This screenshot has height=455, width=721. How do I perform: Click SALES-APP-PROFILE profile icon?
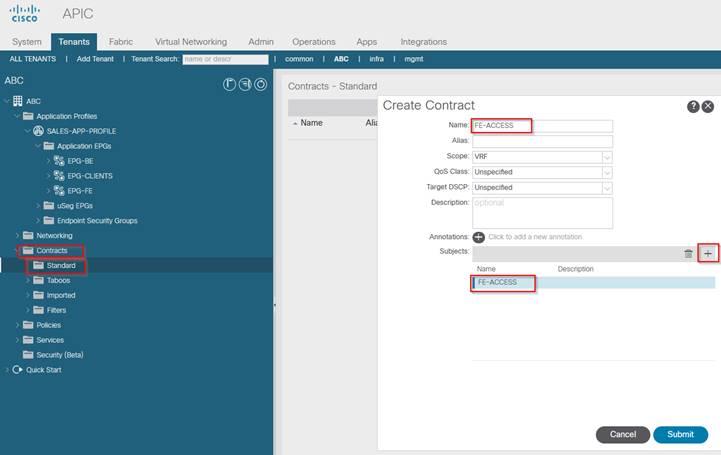tap(38, 131)
